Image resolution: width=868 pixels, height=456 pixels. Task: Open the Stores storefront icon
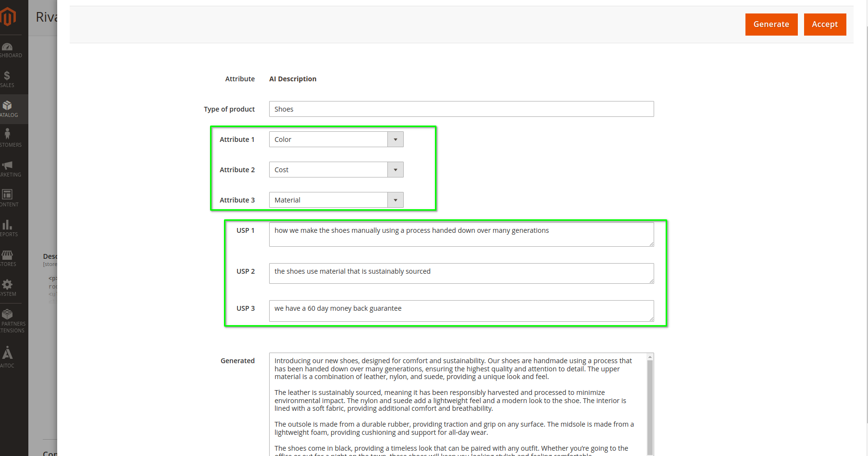pyautogui.click(x=7, y=255)
